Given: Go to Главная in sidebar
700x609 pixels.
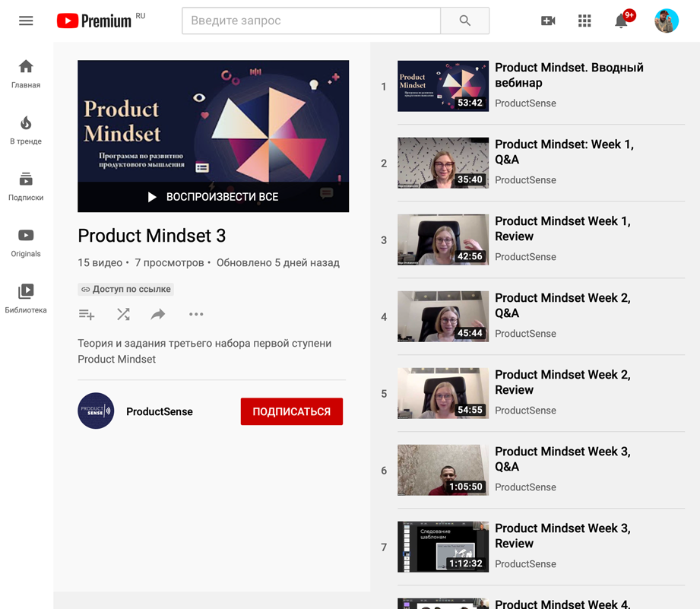Looking at the screenshot, I should click(26, 74).
